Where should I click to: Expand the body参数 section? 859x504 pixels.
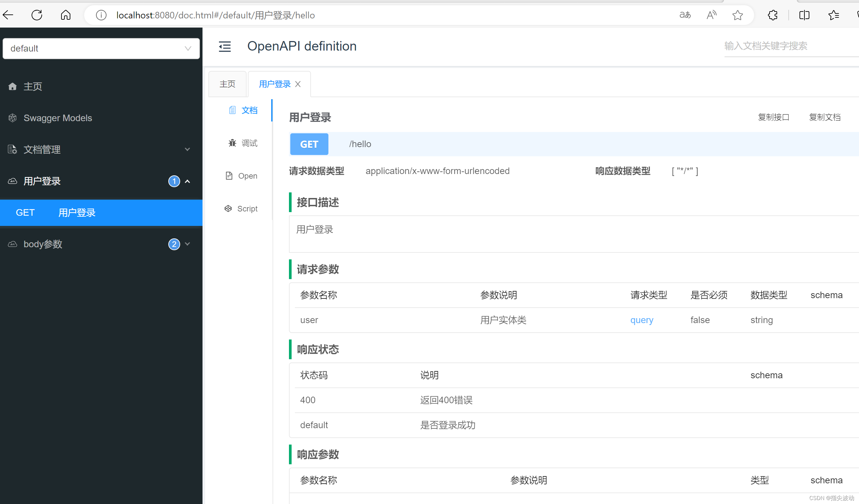(x=187, y=244)
